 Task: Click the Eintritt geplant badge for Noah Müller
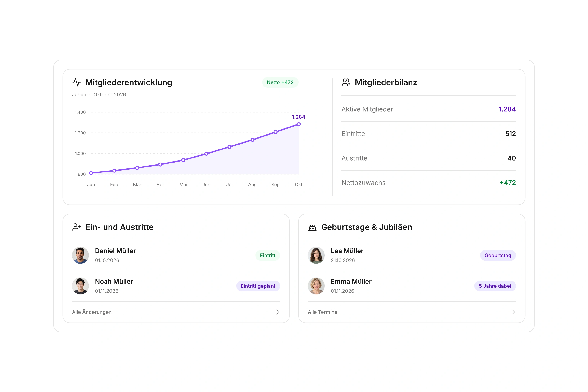pos(258,286)
